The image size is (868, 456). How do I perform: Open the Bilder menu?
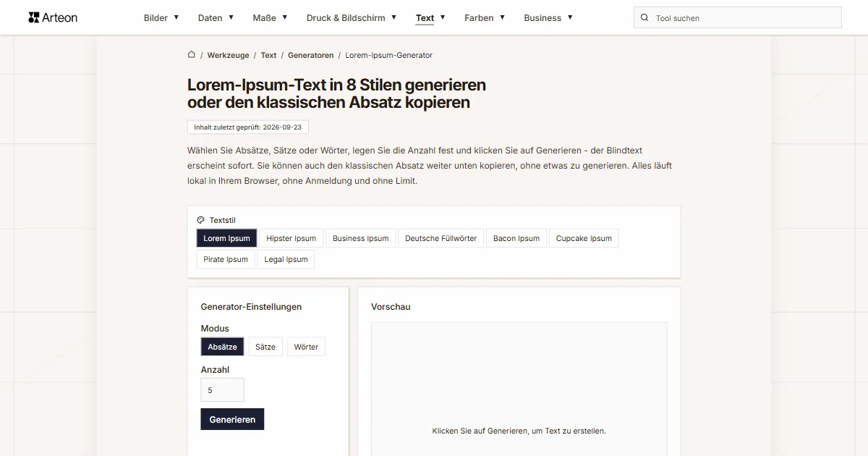156,18
